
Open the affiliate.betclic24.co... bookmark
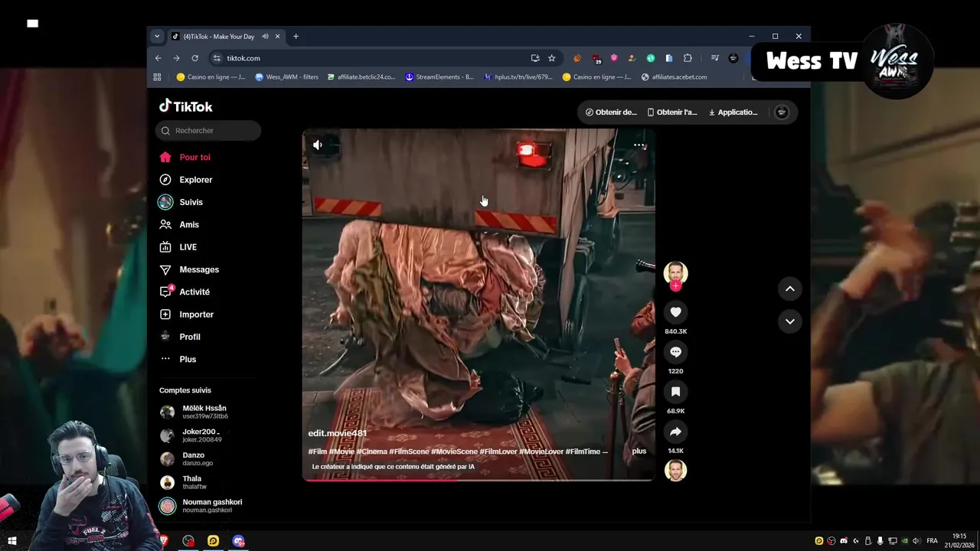[x=361, y=77]
